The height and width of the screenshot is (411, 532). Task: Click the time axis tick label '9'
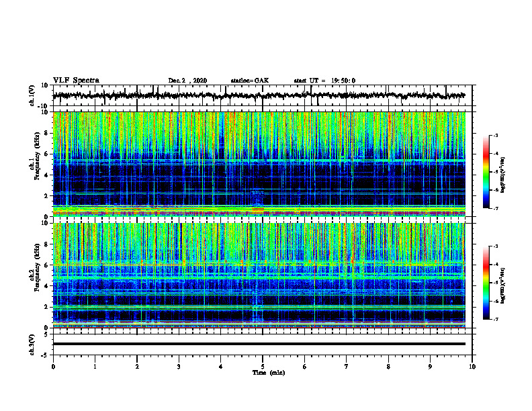(x=430, y=367)
